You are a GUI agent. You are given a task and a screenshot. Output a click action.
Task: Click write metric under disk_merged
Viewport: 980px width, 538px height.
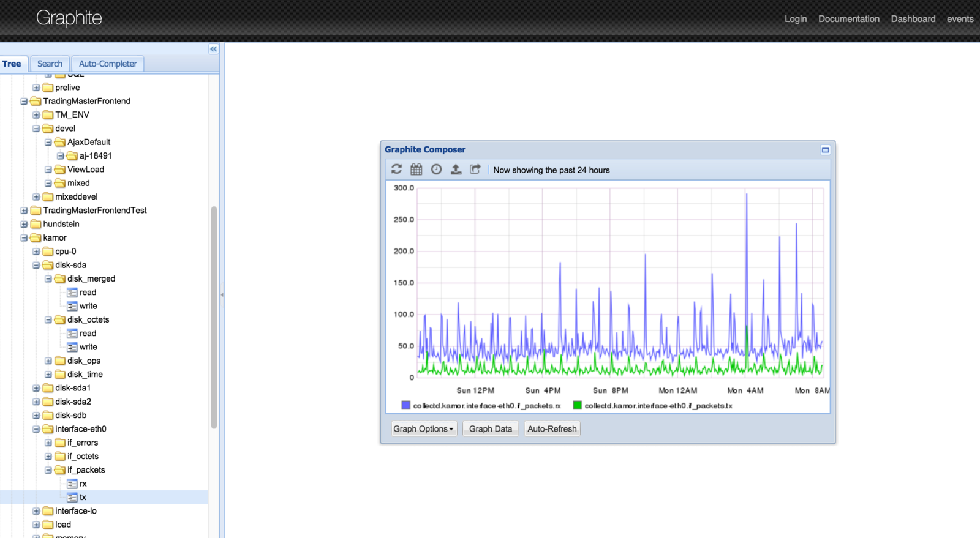pos(88,306)
